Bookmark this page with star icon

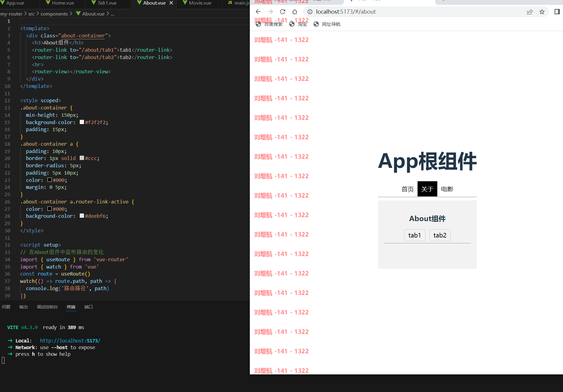[x=542, y=12]
